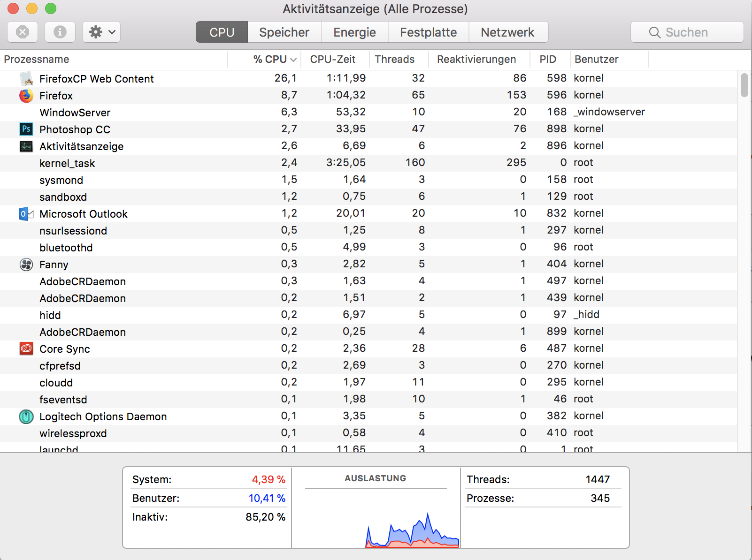This screenshot has width=752, height=560.
Task: Switch to the CPU tab
Action: (222, 32)
